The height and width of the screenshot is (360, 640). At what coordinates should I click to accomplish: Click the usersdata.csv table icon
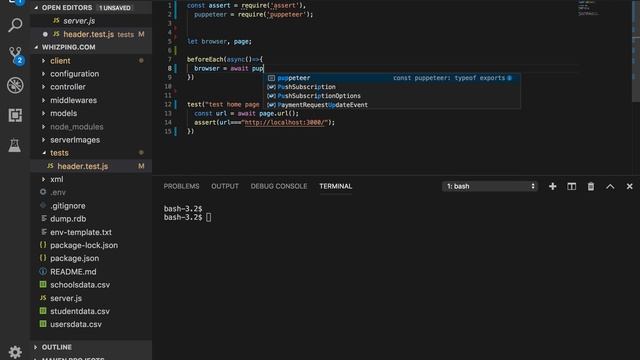[43, 324]
